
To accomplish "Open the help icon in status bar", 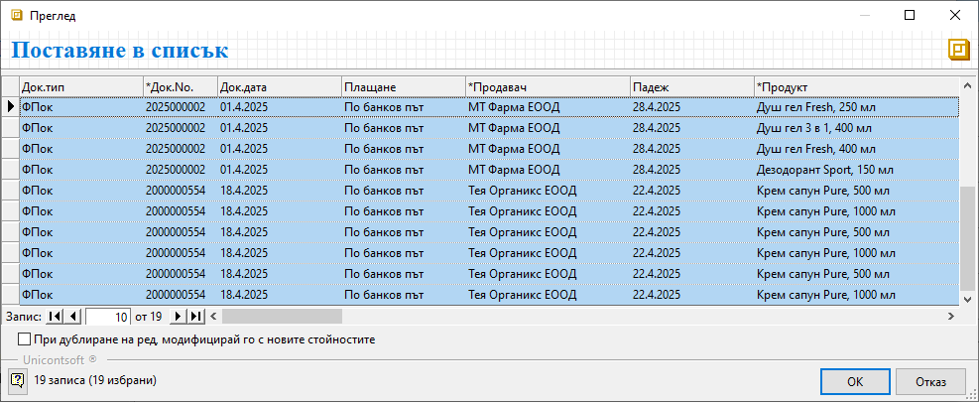I will (17, 379).
